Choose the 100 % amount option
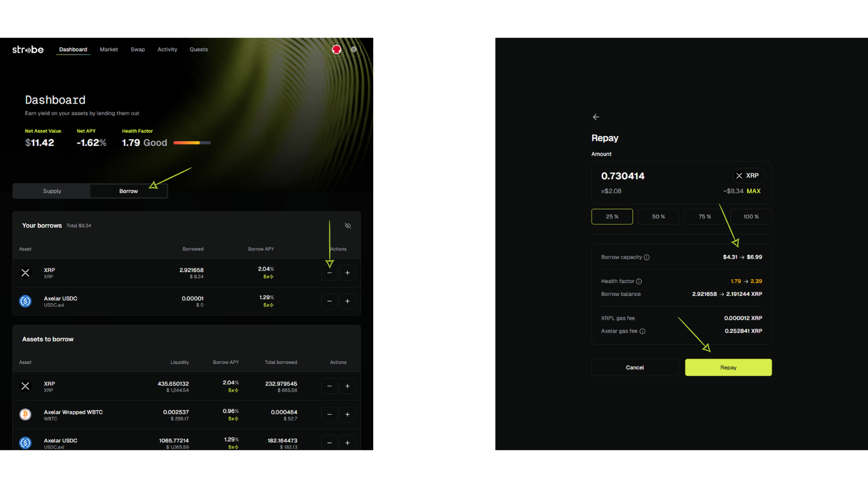The image size is (868, 488). pyautogui.click(x=751, y=217)
